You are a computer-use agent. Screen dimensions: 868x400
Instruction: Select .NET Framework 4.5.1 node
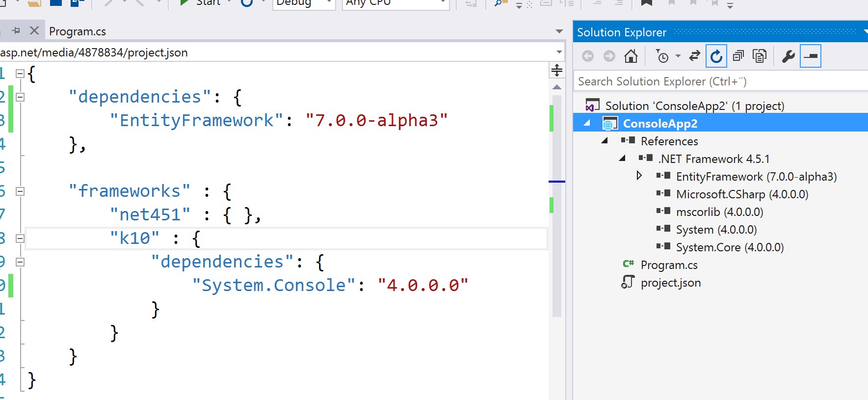pyautogui.click(x=714, y=159)
